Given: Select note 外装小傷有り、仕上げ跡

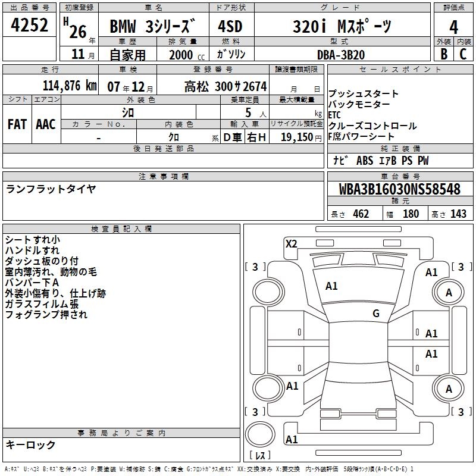Looking at the screenshot, I should coord(55,293).
